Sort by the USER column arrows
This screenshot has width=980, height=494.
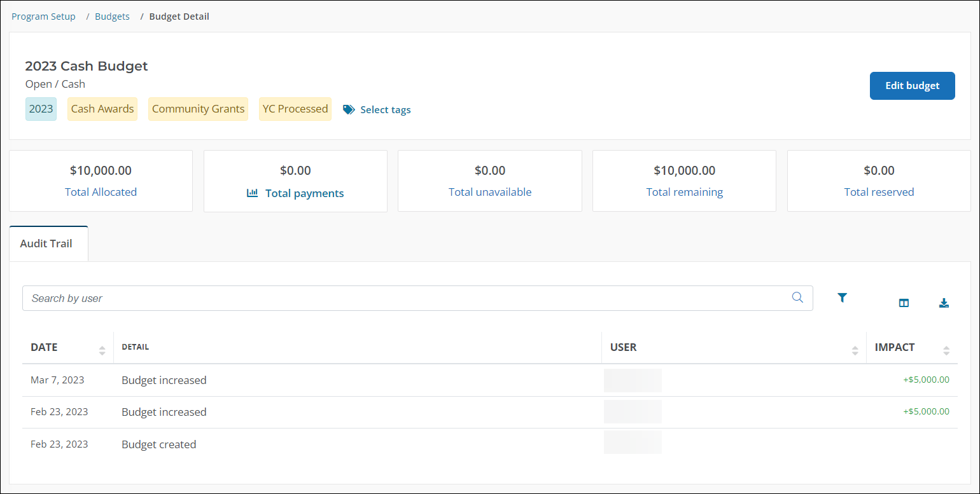point(855,350)
